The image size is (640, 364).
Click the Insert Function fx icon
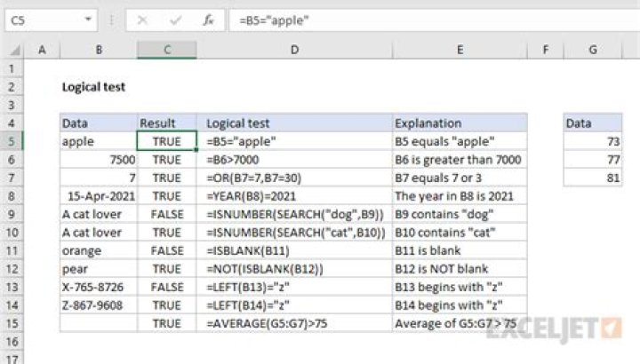pos(207,19)
